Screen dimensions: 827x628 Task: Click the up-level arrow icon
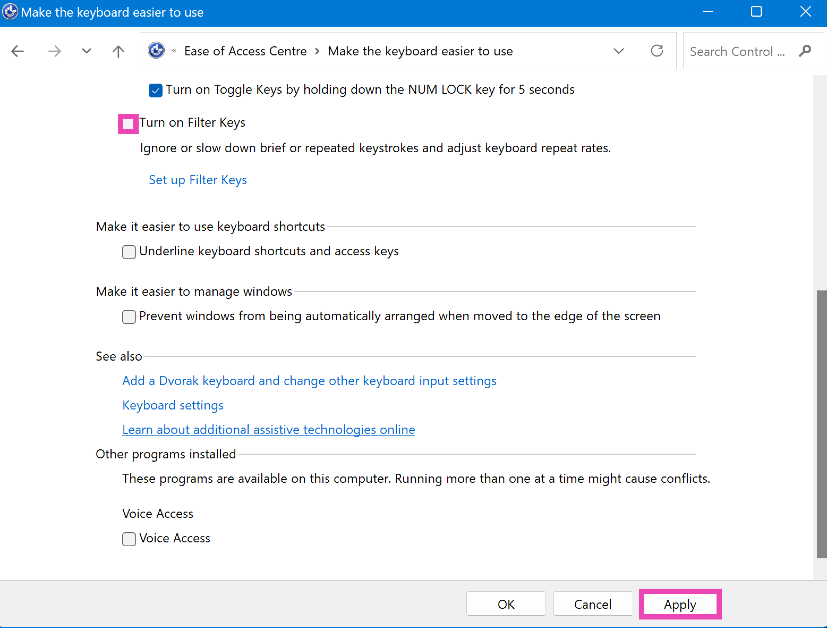click(x=118, y=51)
